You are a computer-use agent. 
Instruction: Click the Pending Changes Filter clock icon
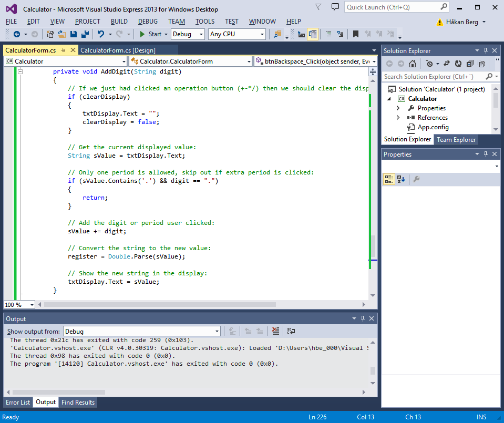coord(429,64)
